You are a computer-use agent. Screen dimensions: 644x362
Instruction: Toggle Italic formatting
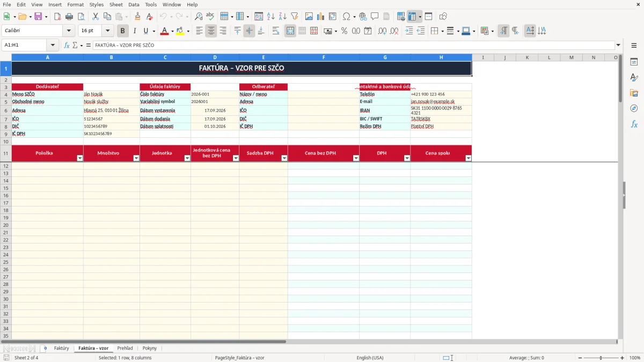(x=134, y=31)
